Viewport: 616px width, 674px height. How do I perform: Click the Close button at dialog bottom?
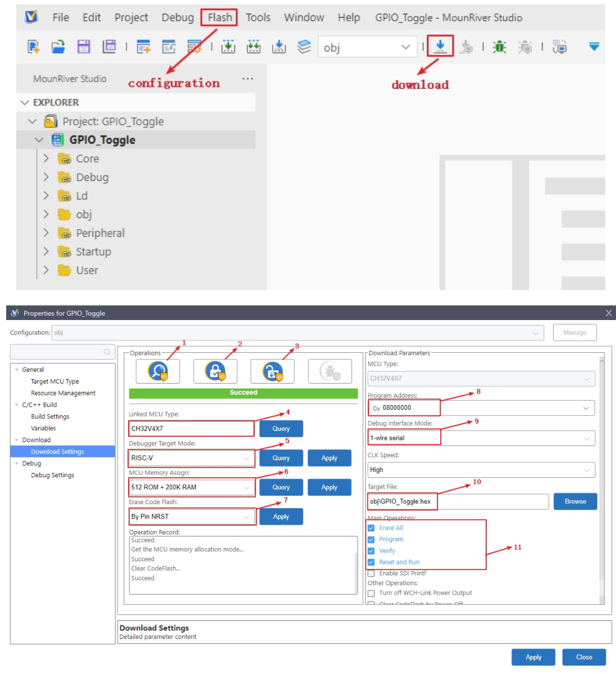pyautogui.click(x=584, y=657)
